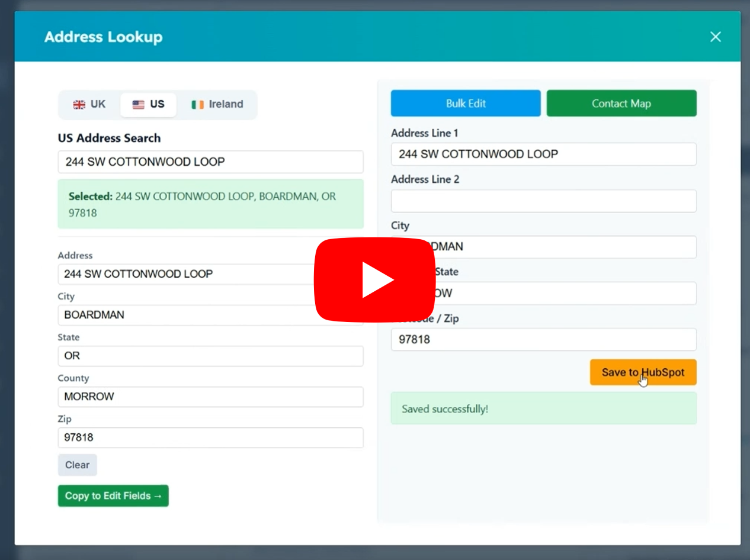
Task: Edit the State field containing OR
Action: pos(210,356)
